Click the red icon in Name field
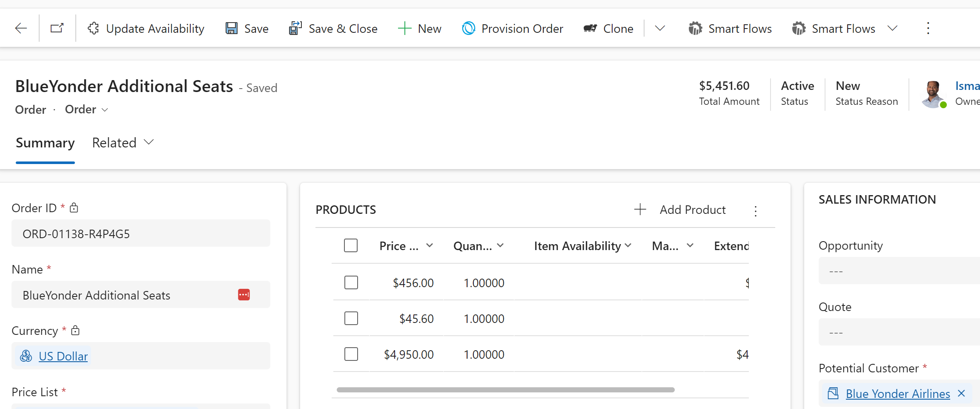 pyautogui.click(x=244, y=295)
